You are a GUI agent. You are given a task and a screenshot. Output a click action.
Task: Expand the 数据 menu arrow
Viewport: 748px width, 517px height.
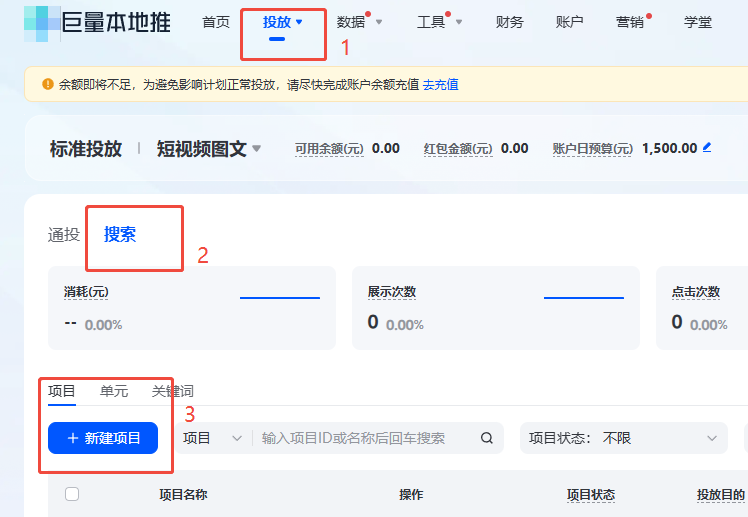[x=379, y=22]
